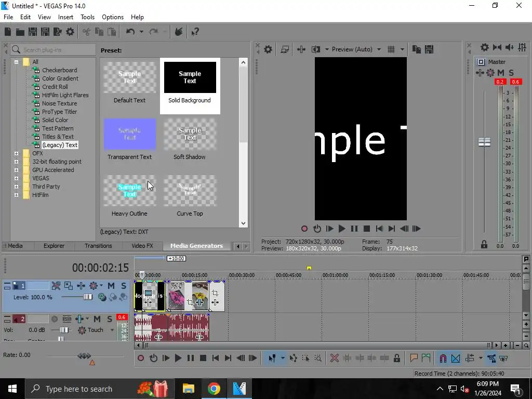This screenshot has width=532, height=399.
Task: Click Record button in timeline transport
Action: click(141, 358)
